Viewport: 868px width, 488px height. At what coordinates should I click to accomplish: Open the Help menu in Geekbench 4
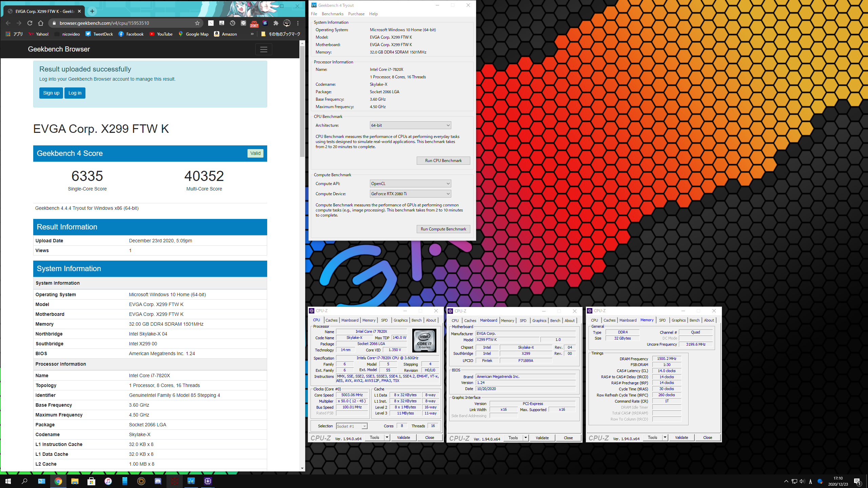click(373, 14)
